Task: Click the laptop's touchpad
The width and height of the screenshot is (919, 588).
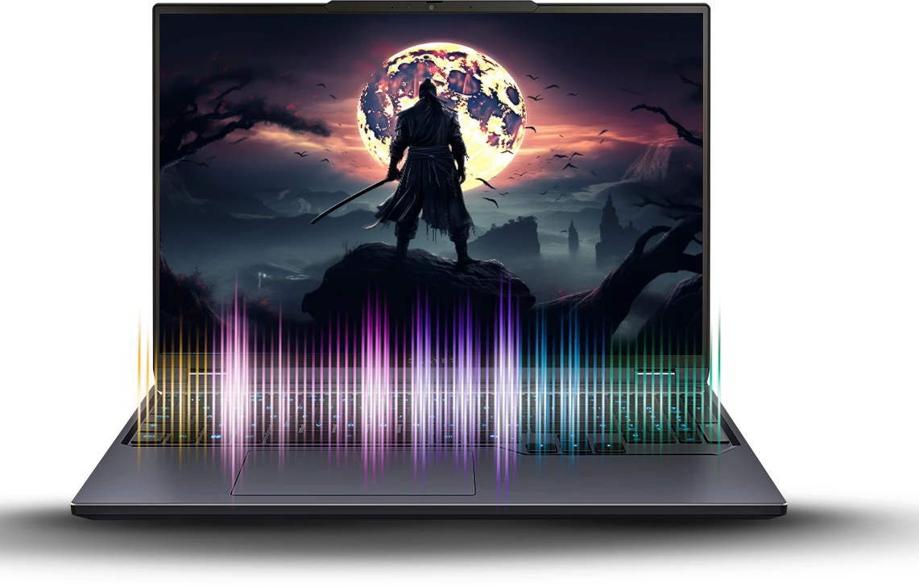Action: [353, 473]
